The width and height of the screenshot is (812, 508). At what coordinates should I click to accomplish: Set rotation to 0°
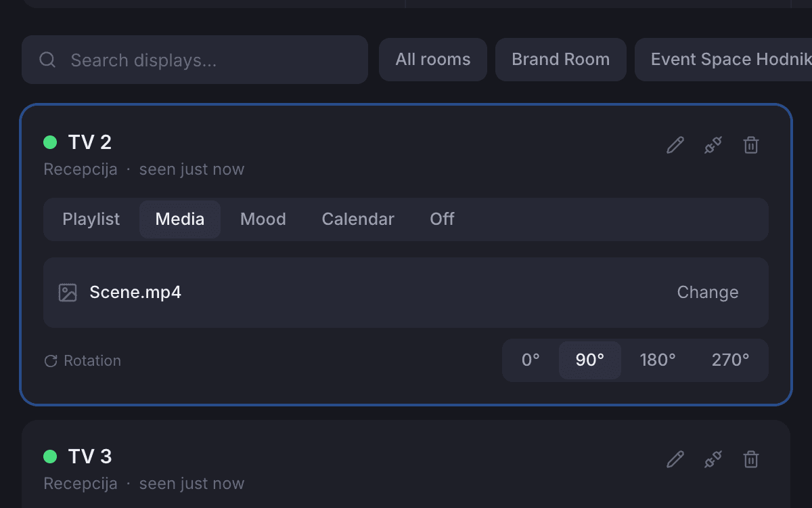(x=531, y=360)
